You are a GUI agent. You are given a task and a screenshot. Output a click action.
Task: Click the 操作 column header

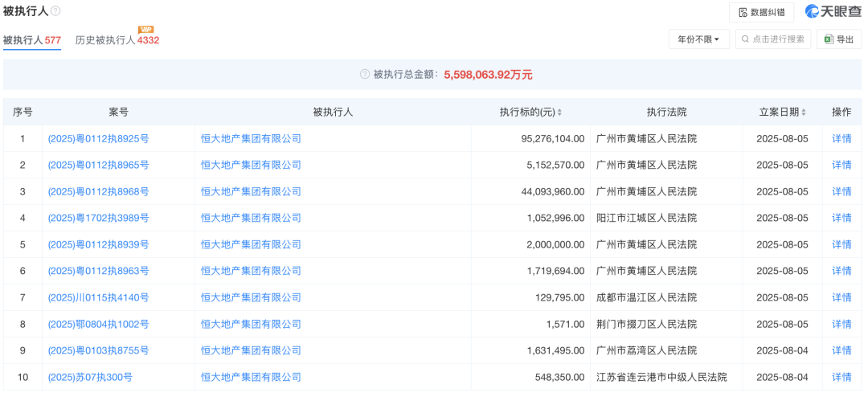click(841, 113)
